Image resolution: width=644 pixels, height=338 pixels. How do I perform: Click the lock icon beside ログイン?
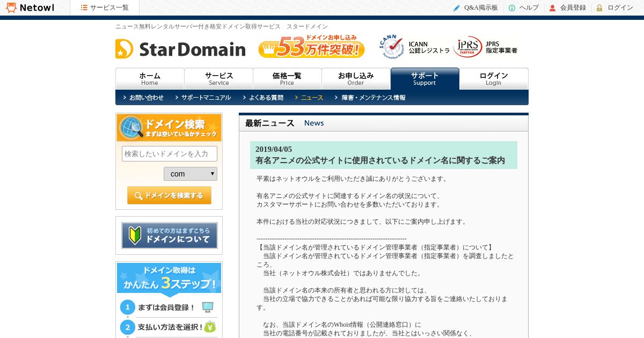click(599, 8)
